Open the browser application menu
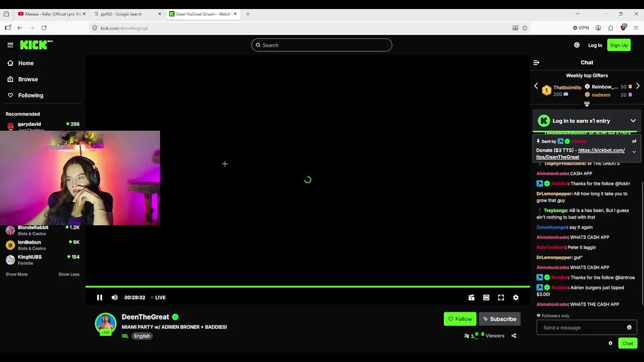Screen dimensions: 644x362 point(636,28)
